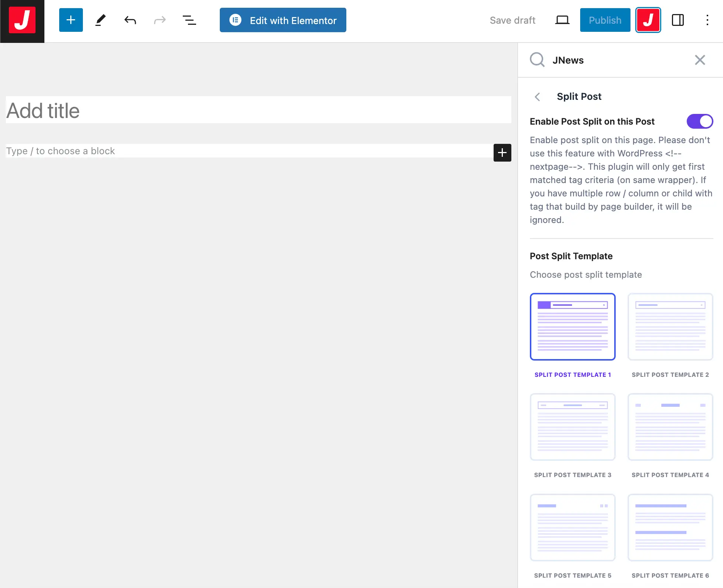Select Split Post Template 2 thumbnail
Image resolution: width=723 pixels, height=588 pixels.
pos(670,327)
